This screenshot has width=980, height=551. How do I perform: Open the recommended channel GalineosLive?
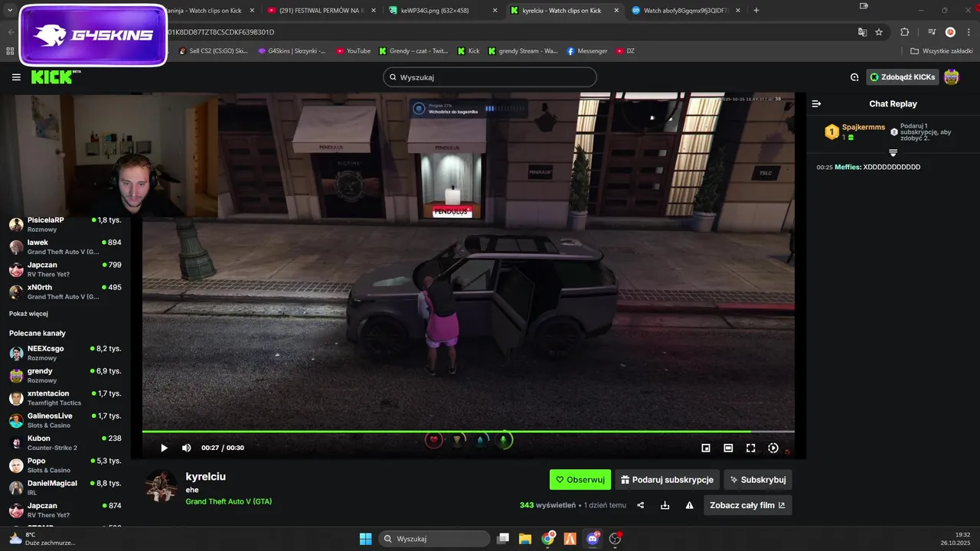[x=65, y=420]
